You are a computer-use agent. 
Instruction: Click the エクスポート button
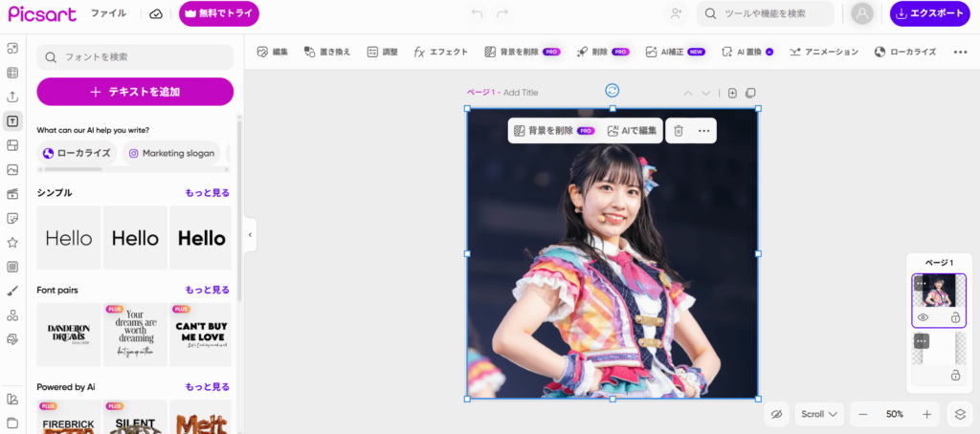(929, 13)
